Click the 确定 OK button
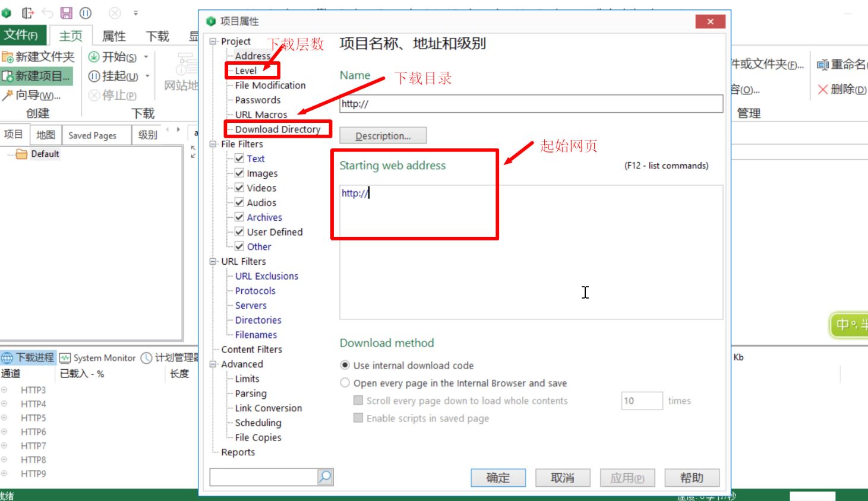Viewport: 868px width, 501px height. (x=498, y=478)
